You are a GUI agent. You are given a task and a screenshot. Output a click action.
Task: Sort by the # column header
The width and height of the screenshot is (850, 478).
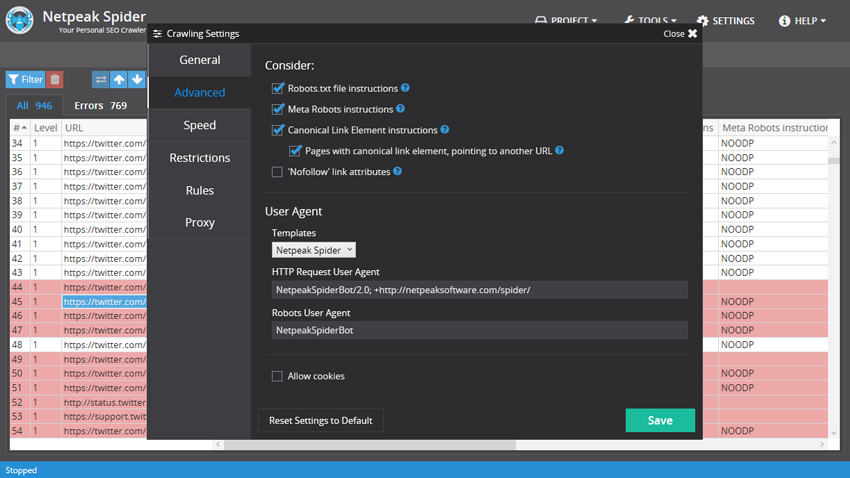coord(20,128)
